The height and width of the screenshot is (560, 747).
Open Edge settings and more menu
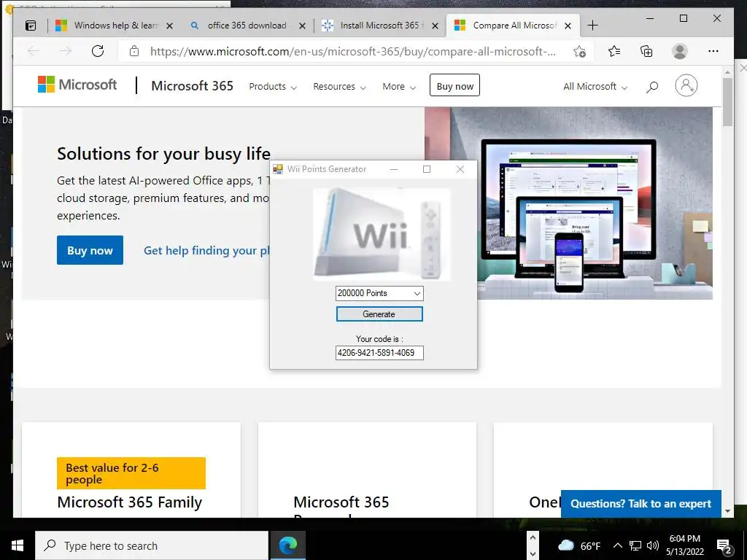(x=713, y=51)
